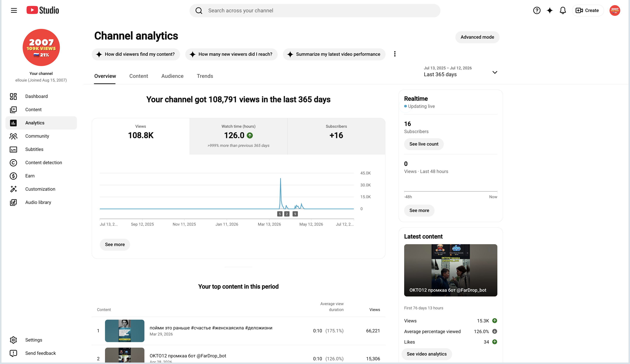
Task: Ask "How did viewers find my content?"
Action: pos(136,54)
